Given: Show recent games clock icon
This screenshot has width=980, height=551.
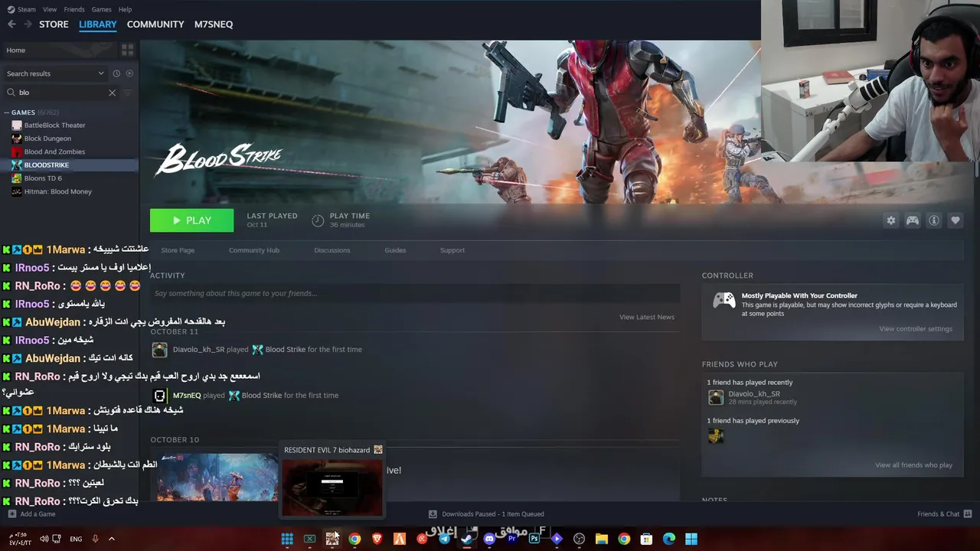Looking at the screenshot, I should [116, 73].
